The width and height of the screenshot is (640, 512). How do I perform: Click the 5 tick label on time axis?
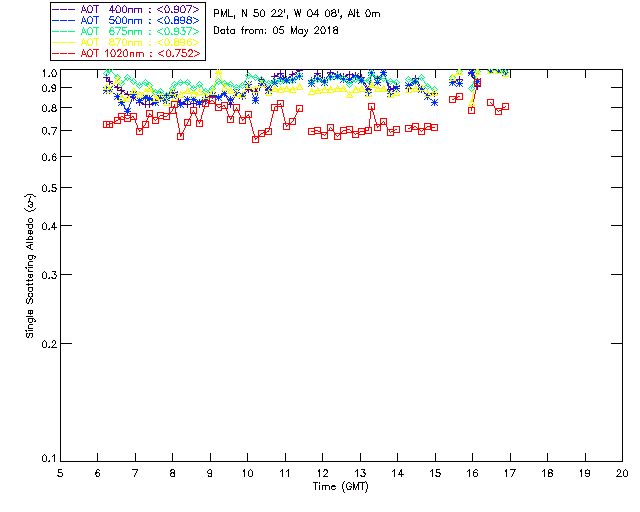pos(60,473)
